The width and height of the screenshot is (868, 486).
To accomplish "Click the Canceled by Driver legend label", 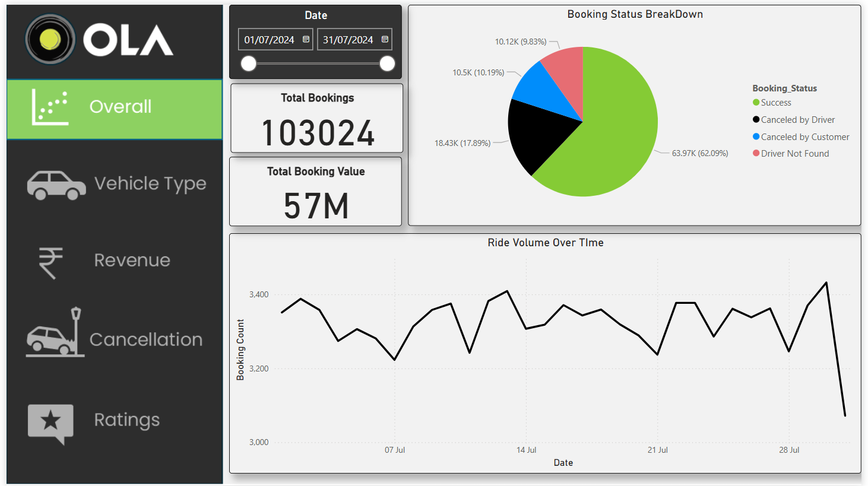I will pos(798,120).
